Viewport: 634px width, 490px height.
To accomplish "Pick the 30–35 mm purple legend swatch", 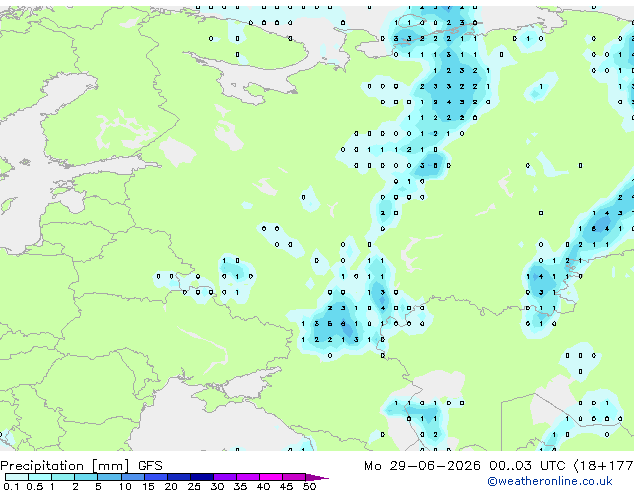I will 225,477.
